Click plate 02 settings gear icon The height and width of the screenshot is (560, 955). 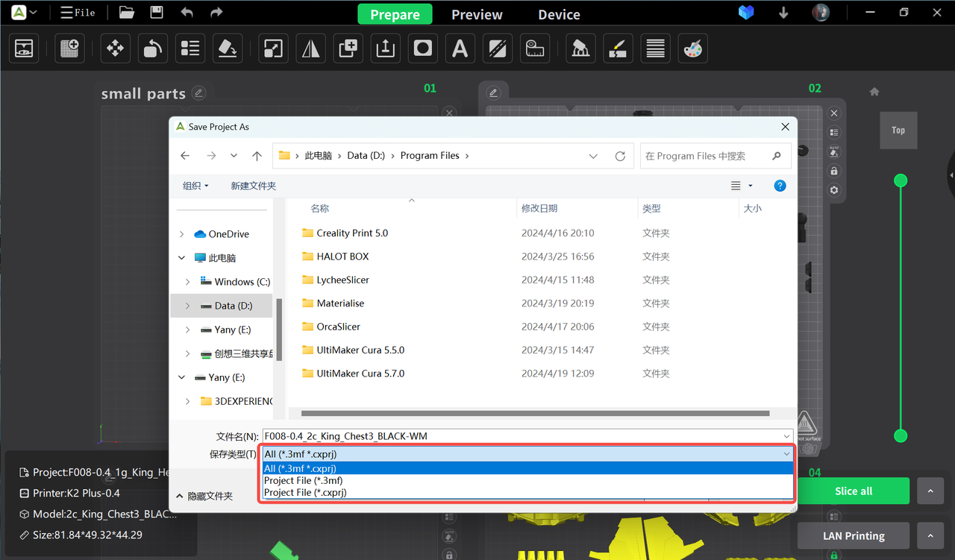[x=834, y=190]
